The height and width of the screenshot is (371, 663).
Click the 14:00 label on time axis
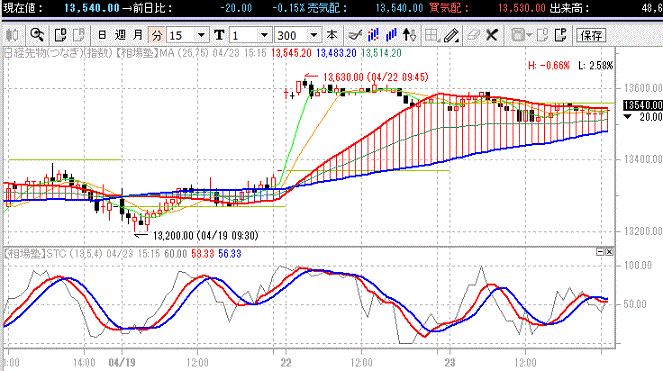tap(84, 363)
